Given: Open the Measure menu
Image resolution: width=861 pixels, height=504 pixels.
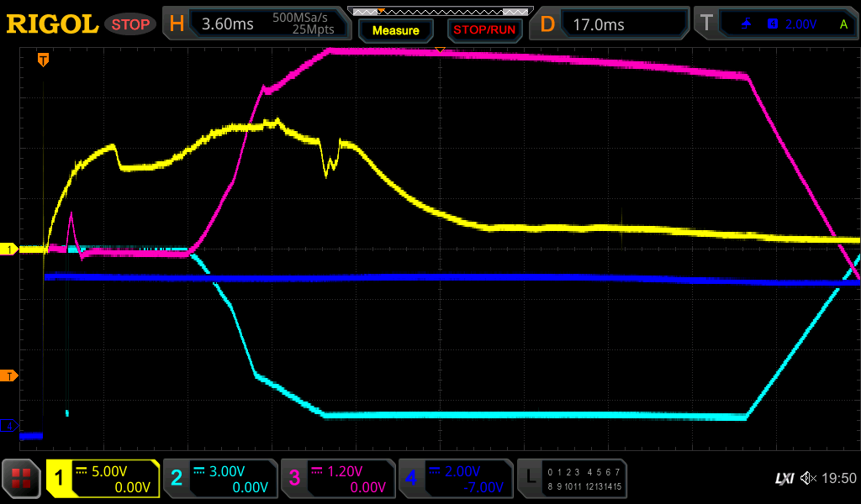Looking at the screenshot, I should point(395,30).
